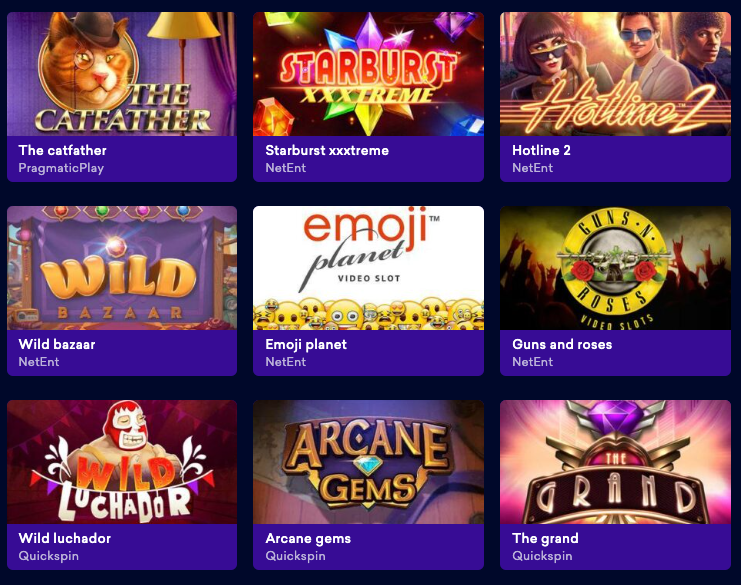Click PragmaticPlay provider label under The catfather
741x585 pixels.
tap(61, 168)
